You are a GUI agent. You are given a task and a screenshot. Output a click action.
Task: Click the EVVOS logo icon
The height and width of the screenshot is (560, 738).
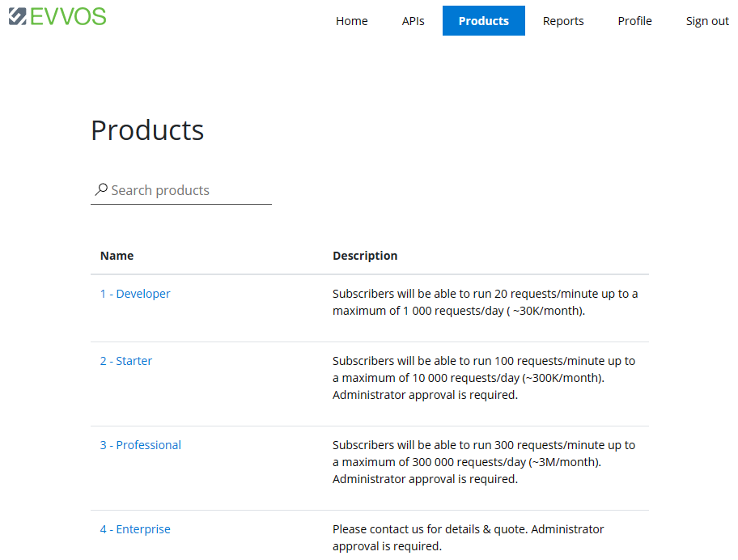pos(18,16)
